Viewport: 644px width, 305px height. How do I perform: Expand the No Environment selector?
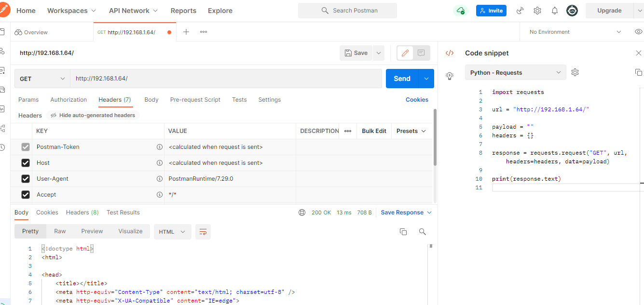click(x=574, y=31)
